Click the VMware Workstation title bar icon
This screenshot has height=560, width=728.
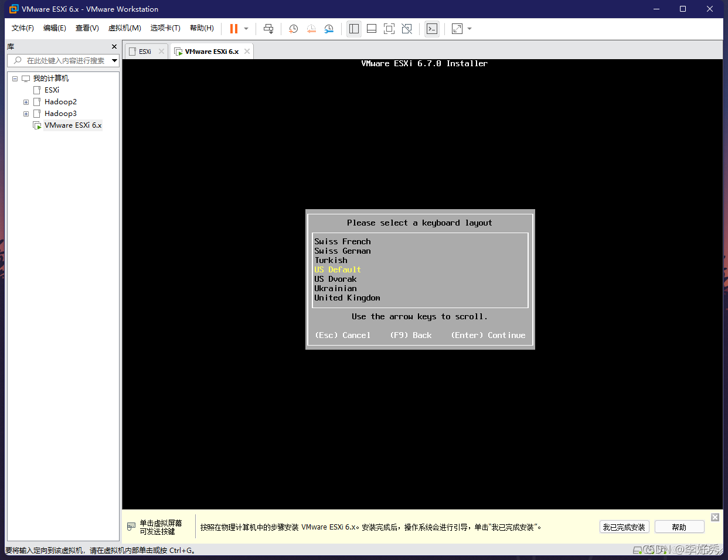(x=14, y=9)
